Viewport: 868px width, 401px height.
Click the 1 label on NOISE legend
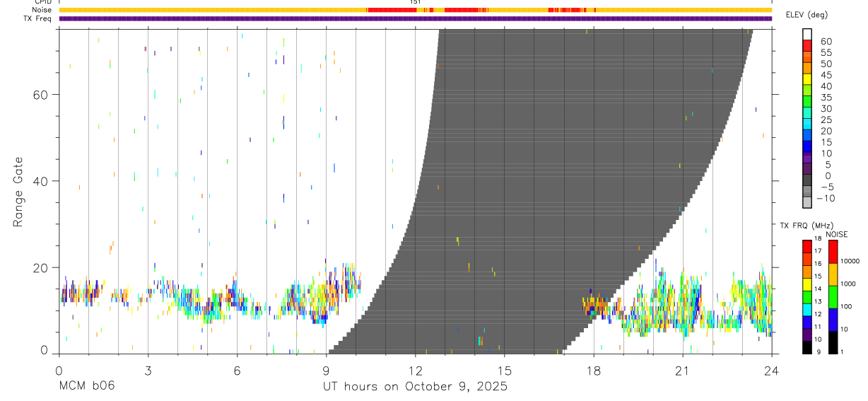pyautogui.click(x=841, y=351)
